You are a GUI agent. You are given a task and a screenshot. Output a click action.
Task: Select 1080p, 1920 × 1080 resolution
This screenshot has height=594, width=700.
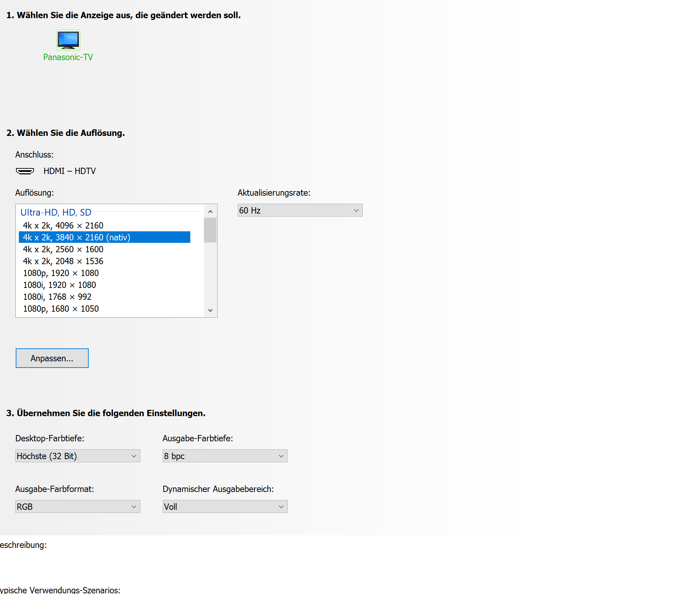tap(61, 273)
